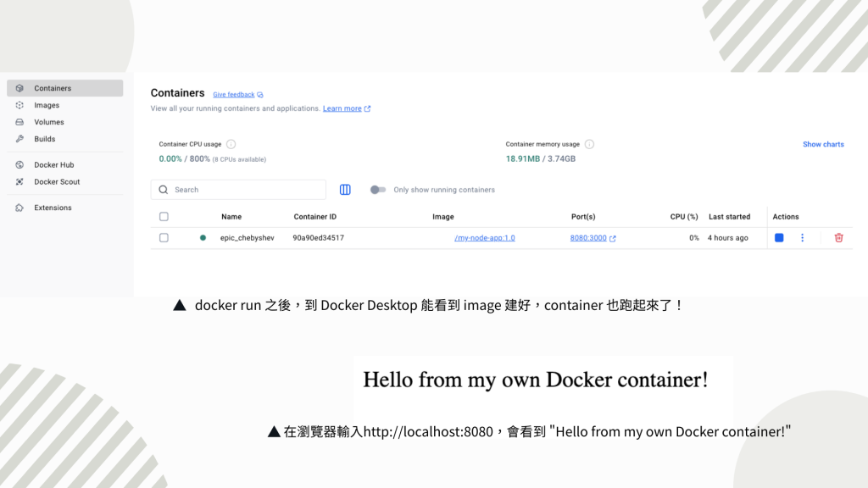Click the Container memory usage info icon
The image size is (868, 488).
590,144
